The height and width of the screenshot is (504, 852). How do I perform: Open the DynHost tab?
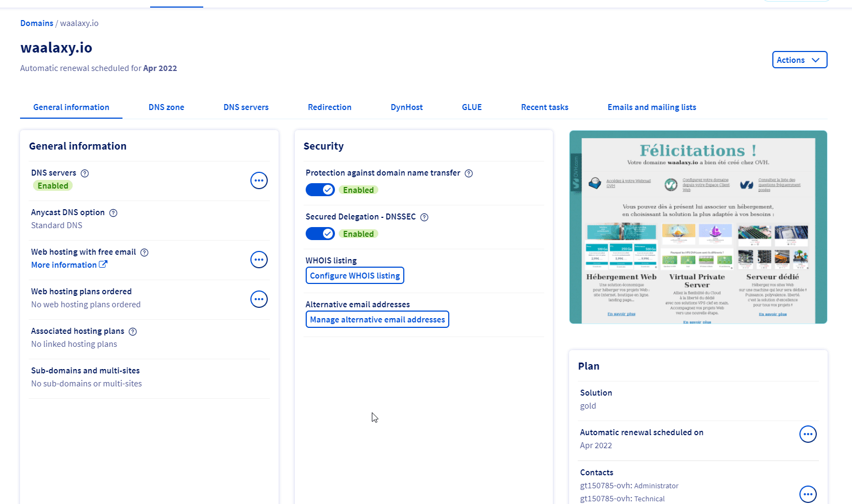pyautogui.click(x=406, y=107)
